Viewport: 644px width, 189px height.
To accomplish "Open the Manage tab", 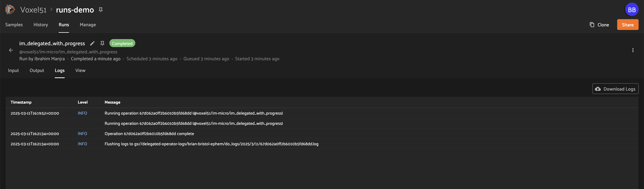I will pos(88,25).
